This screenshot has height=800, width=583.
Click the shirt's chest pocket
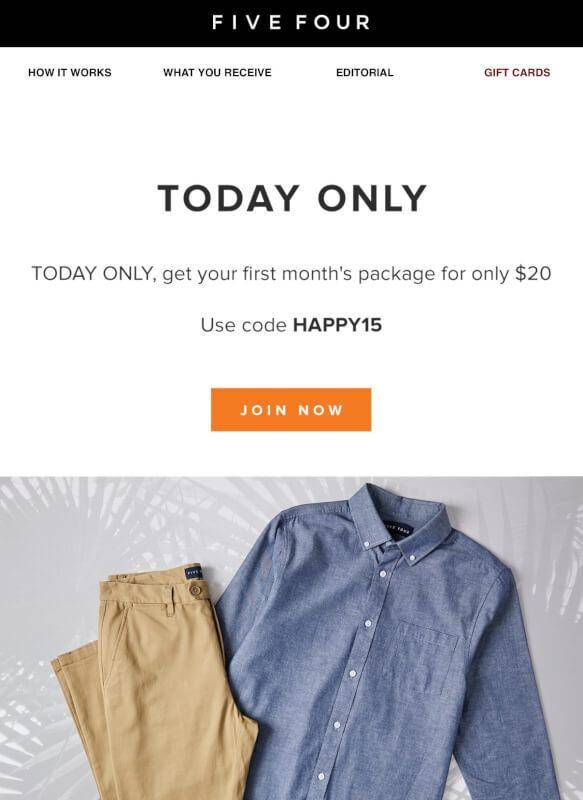coord(426,657)
